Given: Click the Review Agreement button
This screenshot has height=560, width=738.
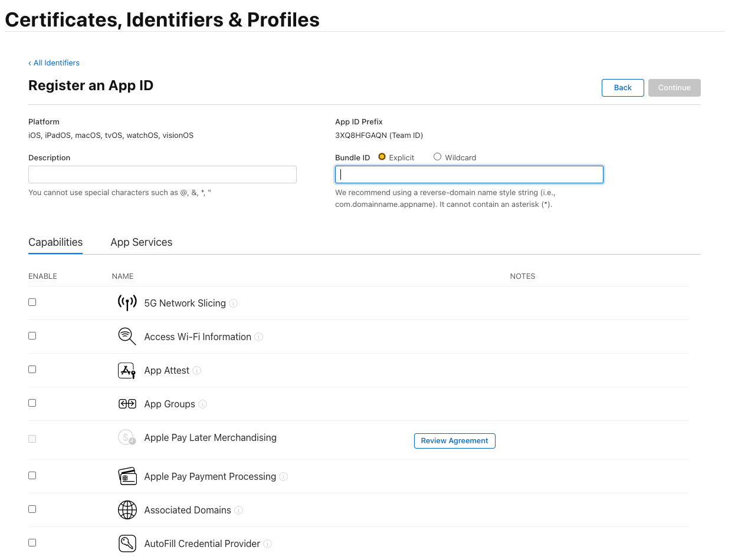Looking at the screenshot, I should (454, 441).
